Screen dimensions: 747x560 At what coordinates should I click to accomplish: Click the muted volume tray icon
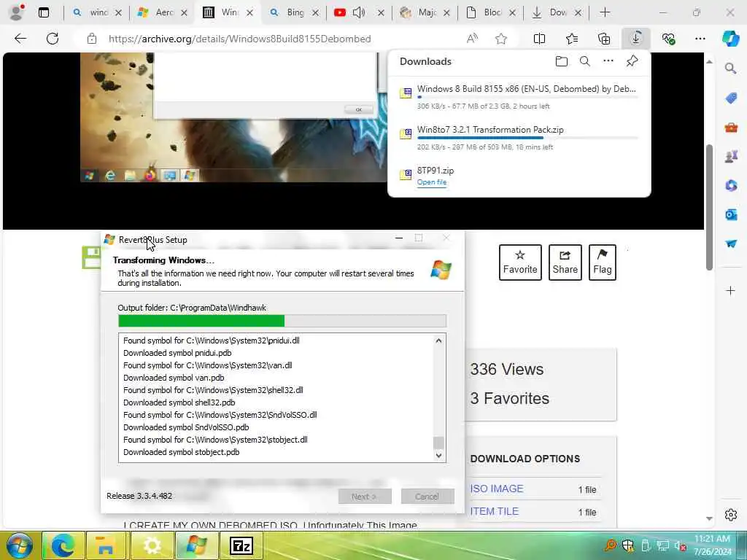[681, 545]
